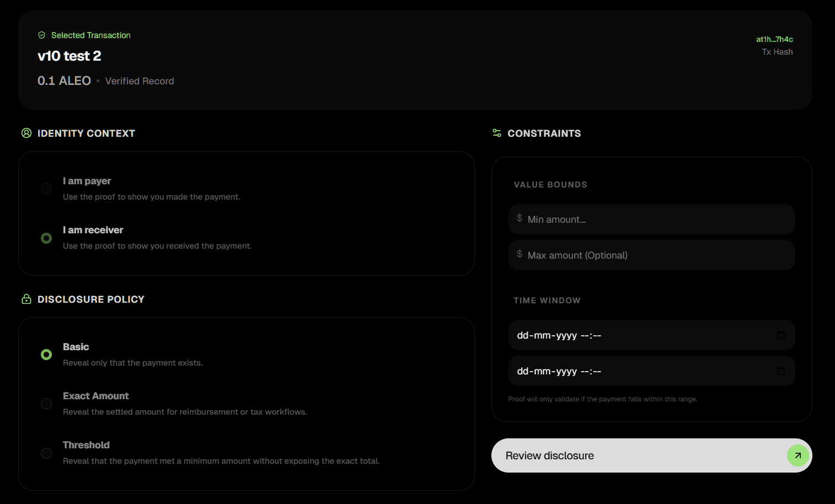Click the Review disclosure button

tap(651, 455)
